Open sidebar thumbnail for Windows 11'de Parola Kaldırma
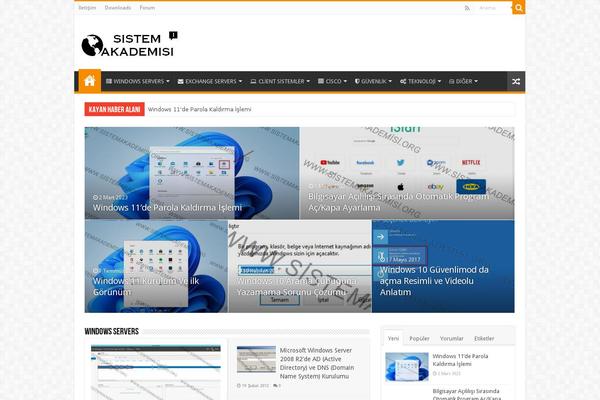 407,367
